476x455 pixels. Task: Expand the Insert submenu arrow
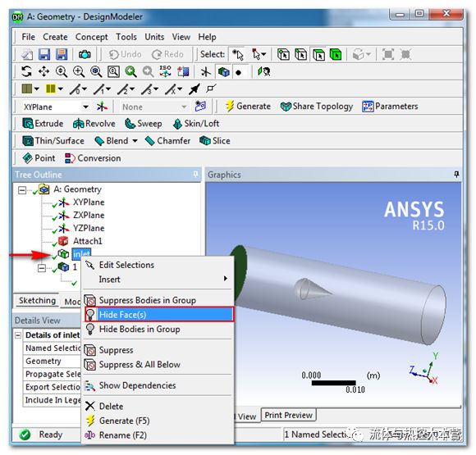225,279
